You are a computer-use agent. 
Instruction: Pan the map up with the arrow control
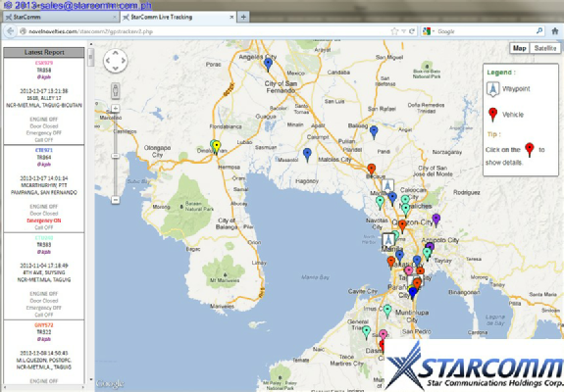click(x=115, y=54)
